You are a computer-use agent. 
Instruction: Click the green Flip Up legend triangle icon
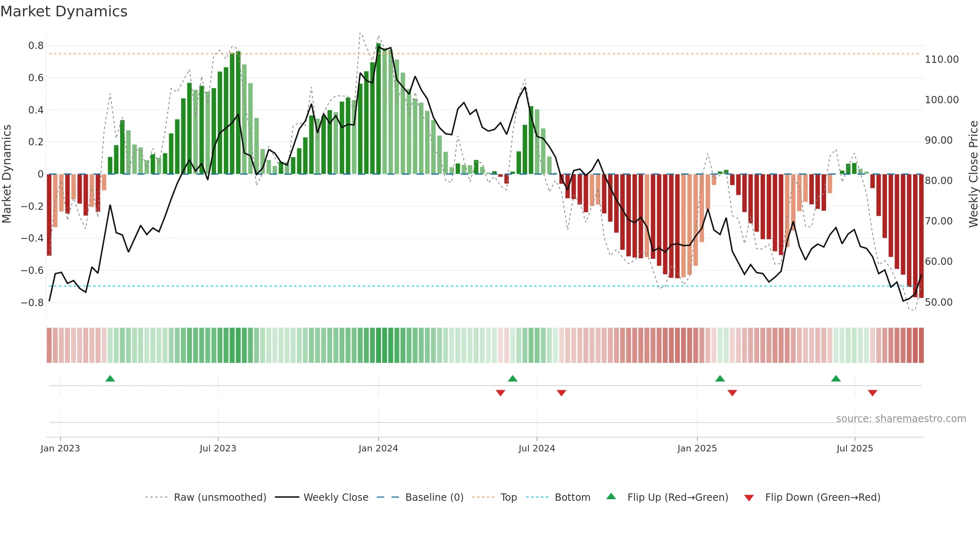[x=611, y=496]
